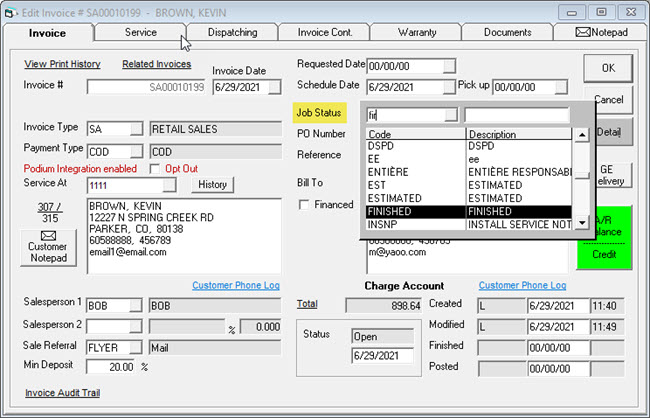Image resolution: width=650 pixels, height=418 pixels.
Task: Open Payment Type lookup button
Action: (x=136, y=152)
